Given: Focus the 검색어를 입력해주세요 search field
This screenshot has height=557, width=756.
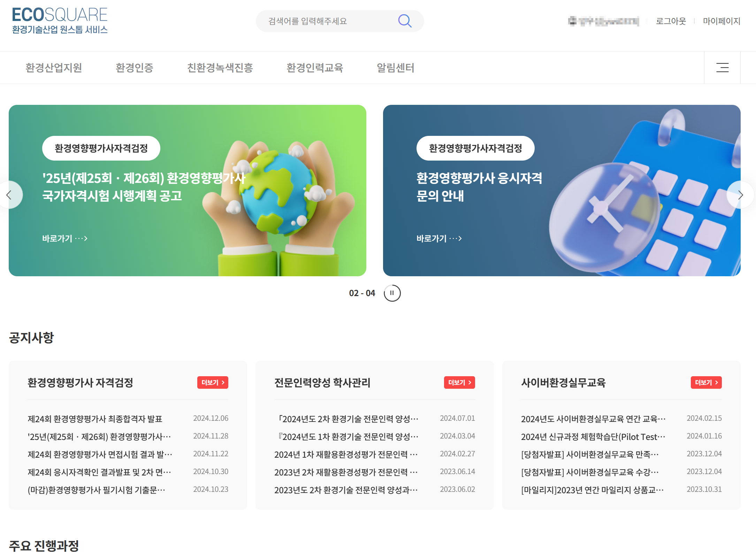Looking at the screenshot, I should click(328, 21).
